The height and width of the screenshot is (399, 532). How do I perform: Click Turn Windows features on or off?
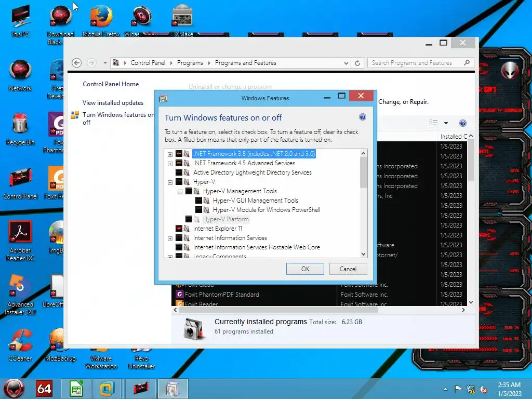118,118
